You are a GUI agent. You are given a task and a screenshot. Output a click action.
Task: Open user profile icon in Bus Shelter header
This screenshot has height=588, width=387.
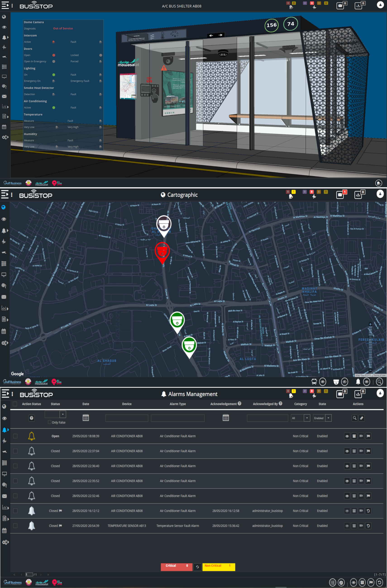(x=380, y=5)
